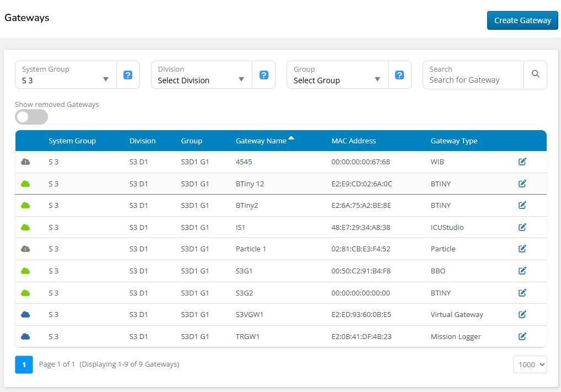Open edit for S3VGW1 Virtual Gateway

522,314
